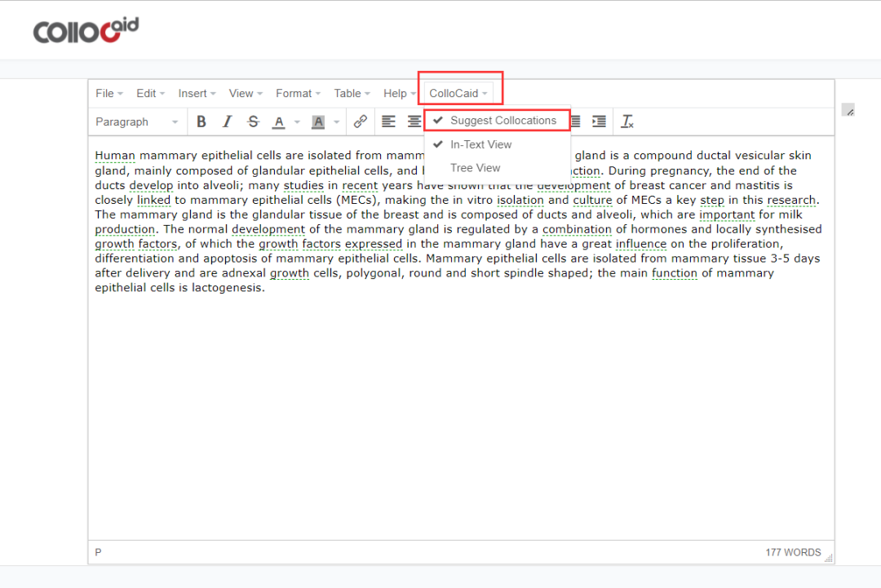Click the underlined word "function" in "main function"

click(x=675, y=273)
